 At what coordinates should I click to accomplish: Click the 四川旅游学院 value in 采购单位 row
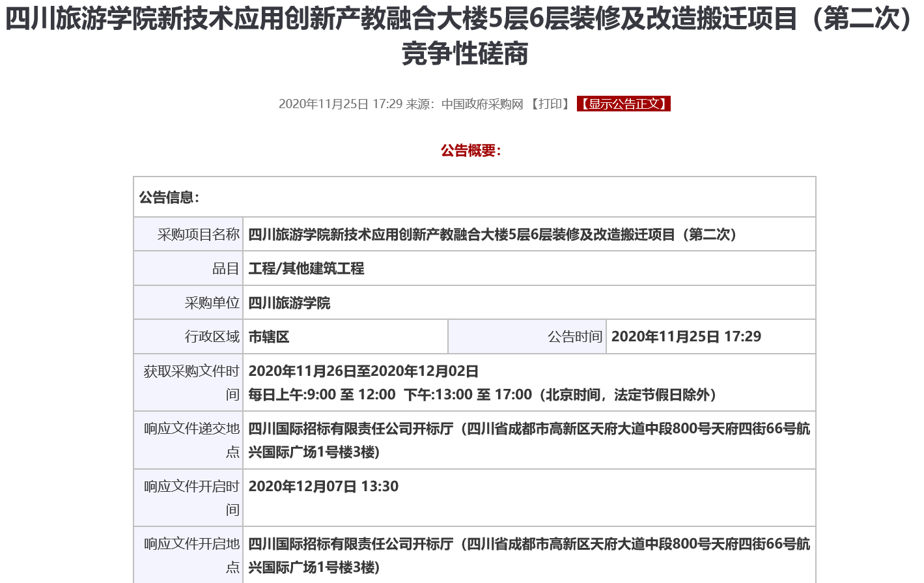[x=289, y=303]
